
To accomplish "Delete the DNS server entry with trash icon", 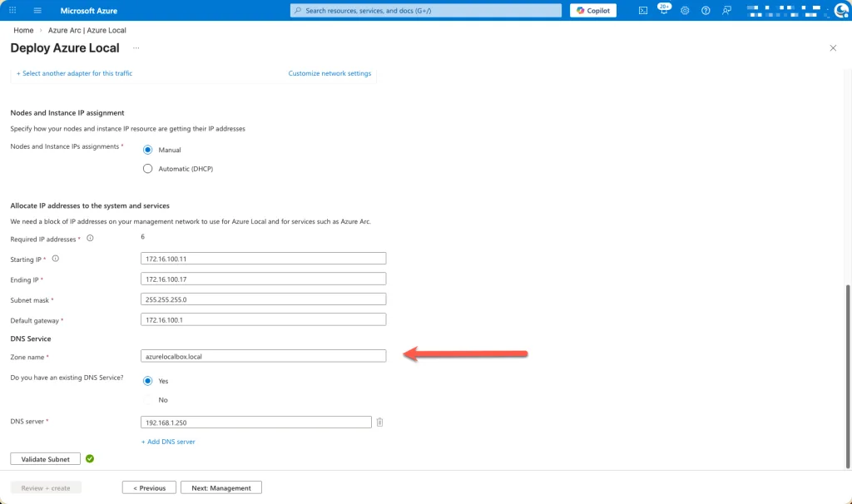I will coord(379,422).
